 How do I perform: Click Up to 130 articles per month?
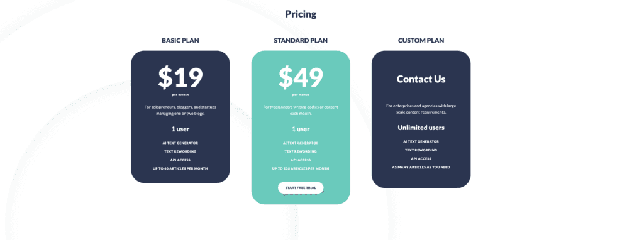tap(301, 168)
